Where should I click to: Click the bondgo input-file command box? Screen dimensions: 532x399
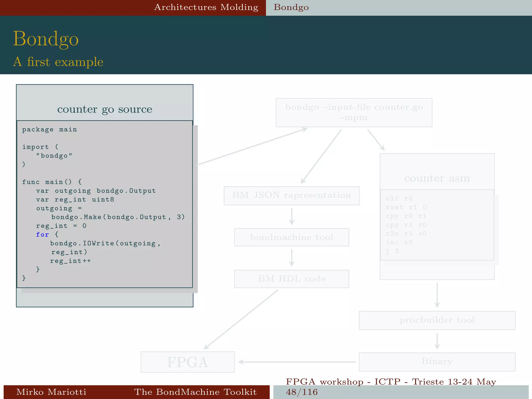tap(354, 112)
